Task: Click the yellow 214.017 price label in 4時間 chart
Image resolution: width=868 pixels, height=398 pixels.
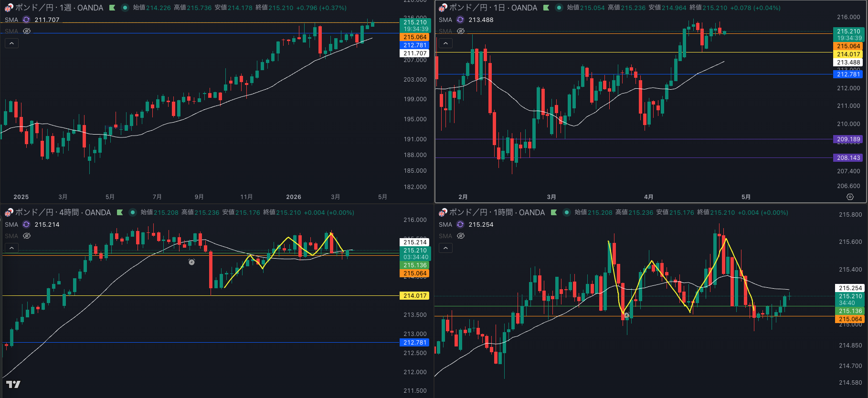Action: tap(415, 296)
